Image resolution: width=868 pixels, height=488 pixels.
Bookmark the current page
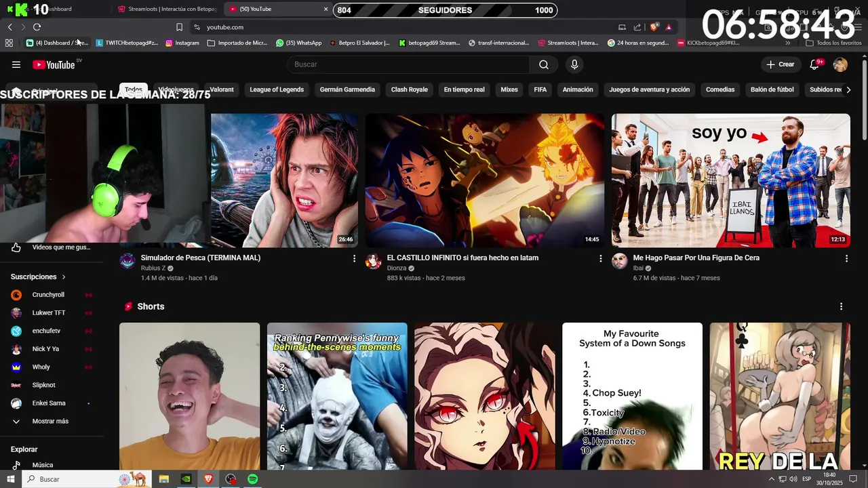(x=179, y=27)
